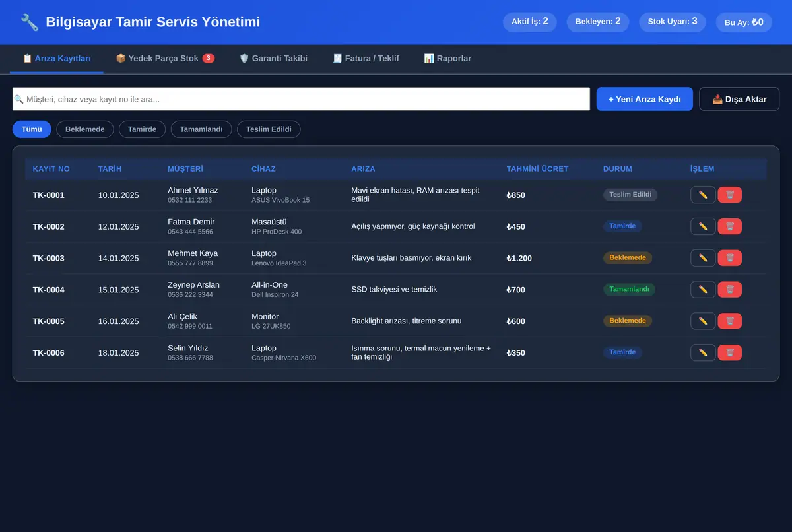Click customer name Fatma Demir
Image resolution: width=792 pixels, height=532 pixels.
tap(191, 222)
